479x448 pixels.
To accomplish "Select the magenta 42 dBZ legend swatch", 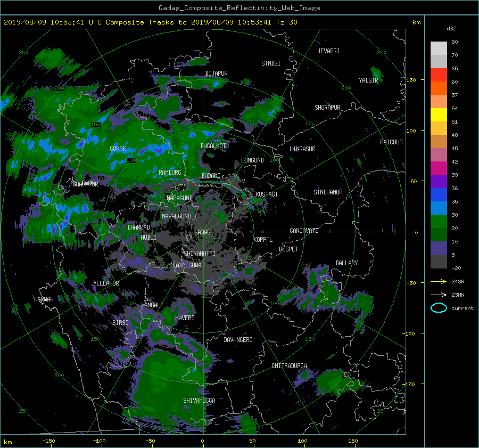I will 439,168.
